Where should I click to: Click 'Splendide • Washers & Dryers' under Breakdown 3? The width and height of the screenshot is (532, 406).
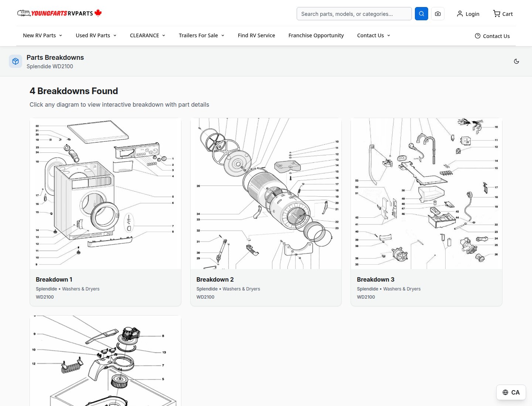(x=389, y=289)
